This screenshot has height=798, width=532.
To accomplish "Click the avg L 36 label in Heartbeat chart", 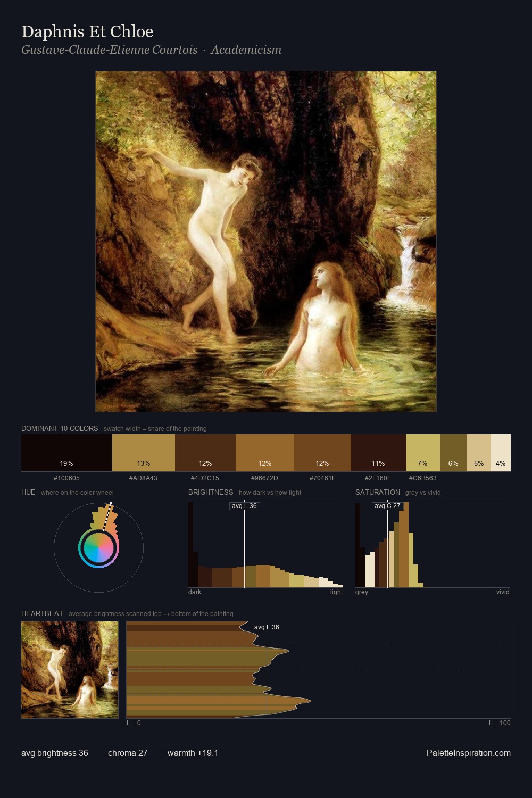I will 267,627.
